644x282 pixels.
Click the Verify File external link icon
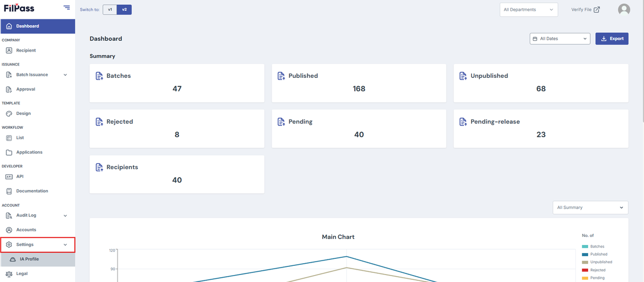pos(597,9)
